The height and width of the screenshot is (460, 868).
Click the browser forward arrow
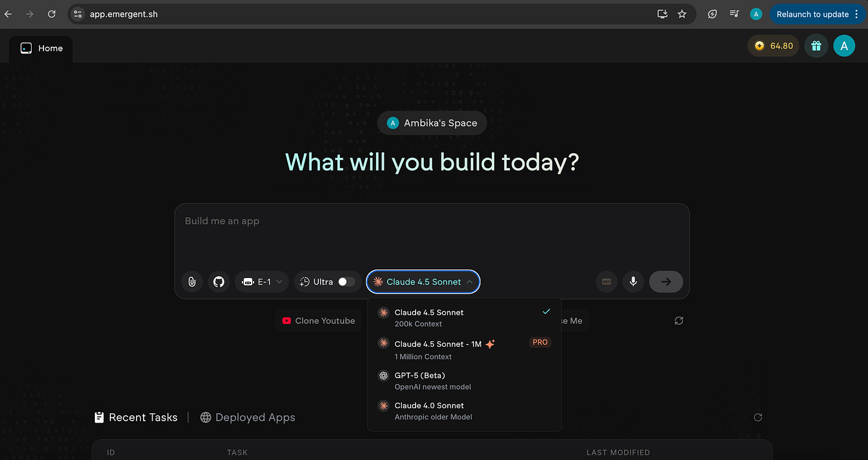click(30, 14)
